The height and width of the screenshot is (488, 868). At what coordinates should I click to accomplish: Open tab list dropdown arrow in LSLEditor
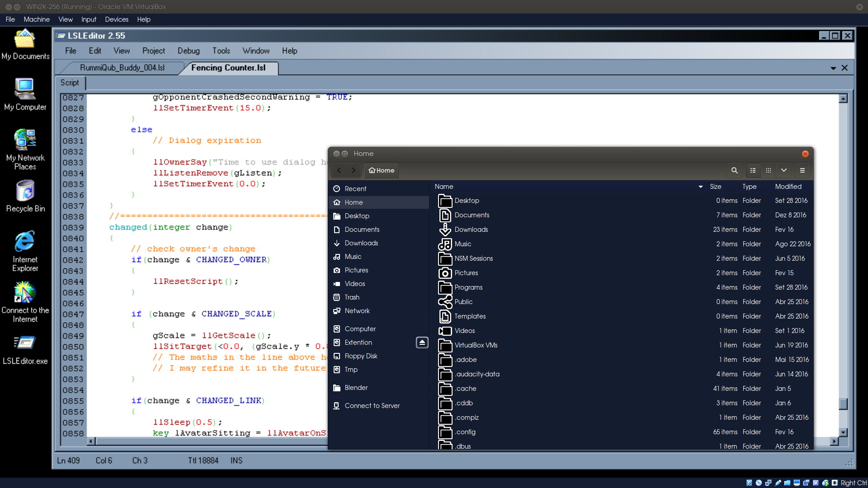tap(833, 68)
